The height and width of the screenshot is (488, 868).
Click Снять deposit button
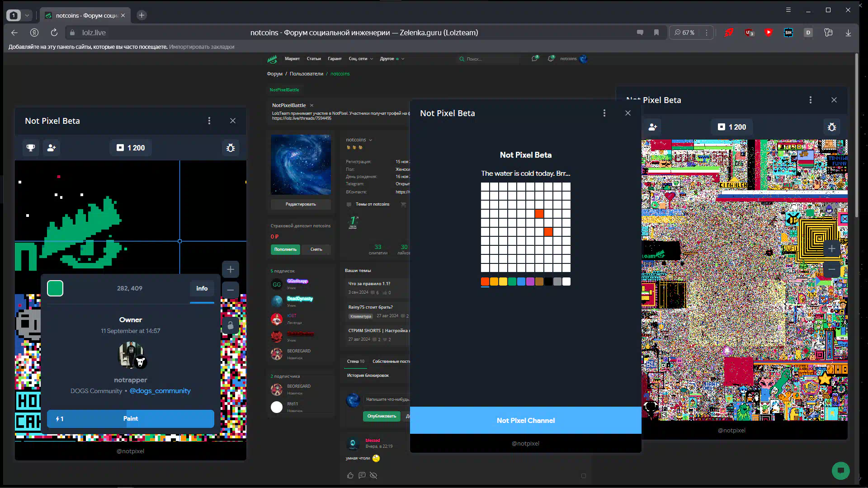[x=316, y=249]
